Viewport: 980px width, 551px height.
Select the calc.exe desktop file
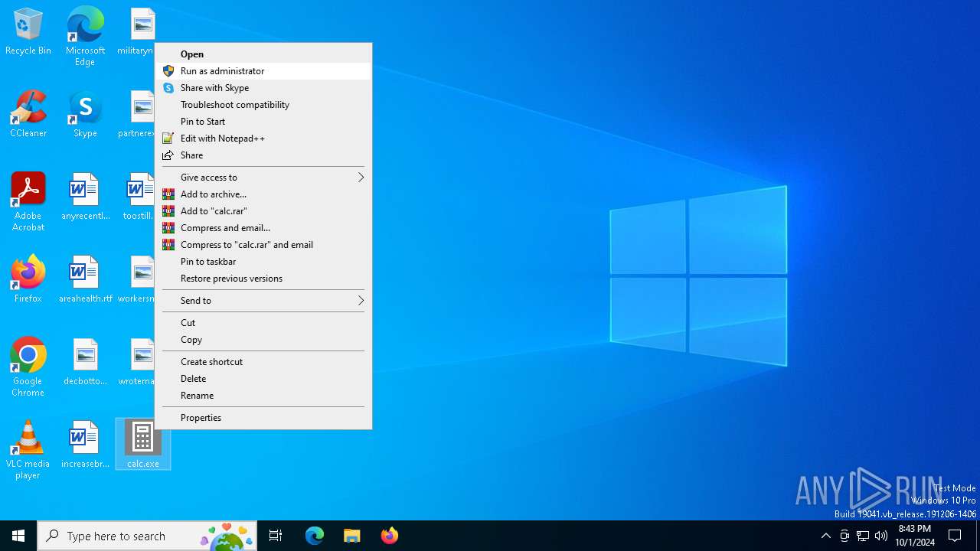[143, 445]
